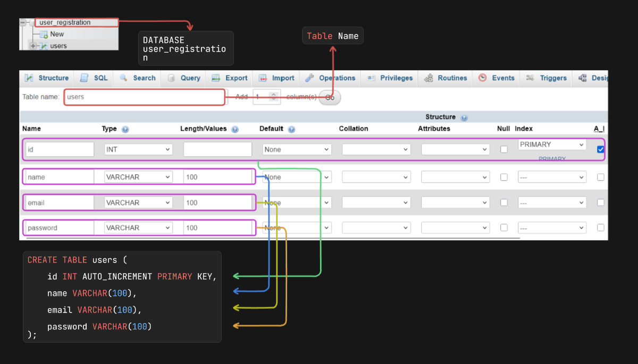
Task: Click the Table name input field
Action: (145, 97)
